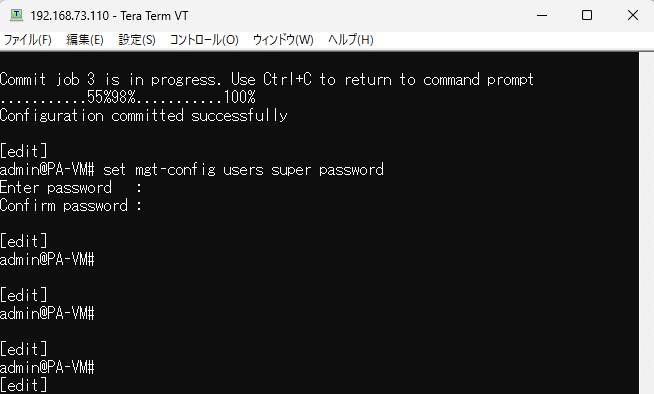This screenshot has height=394, width=654.
Task: Click the 'Confirm password' prompt line
Action: pos(71,206)
